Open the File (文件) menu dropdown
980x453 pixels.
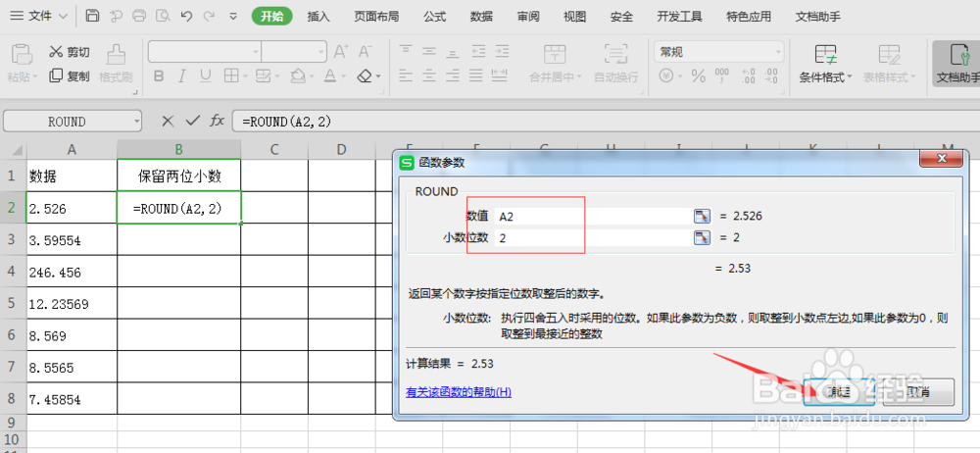(x=40, y=16)
